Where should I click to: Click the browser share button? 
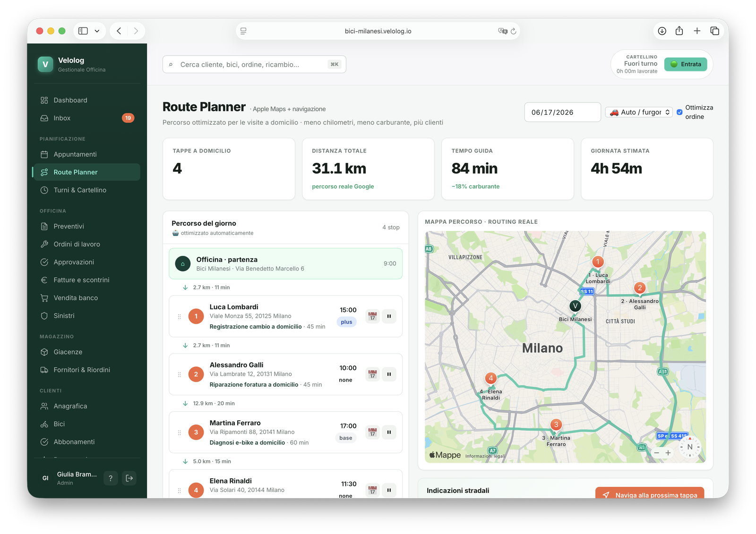679,31
